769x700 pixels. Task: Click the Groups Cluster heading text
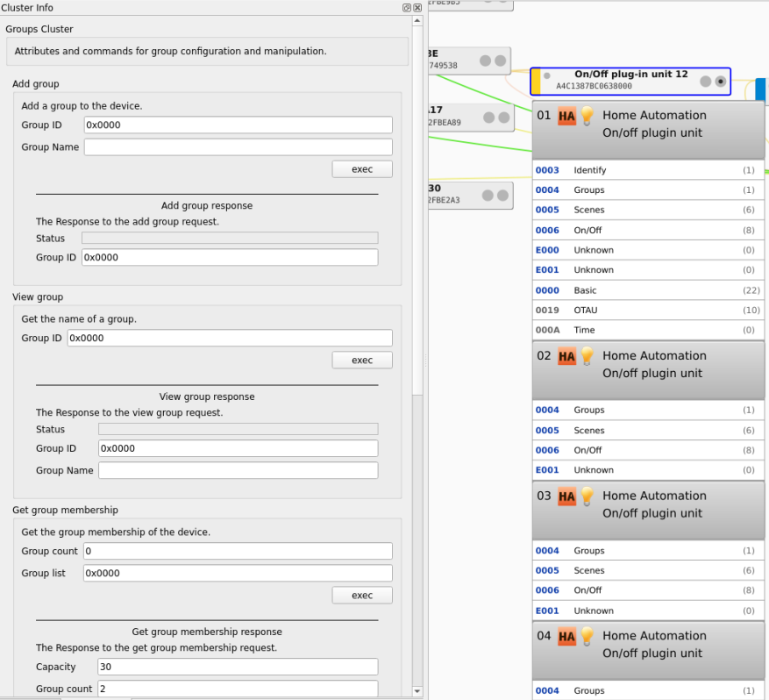[x=39, y=29]
